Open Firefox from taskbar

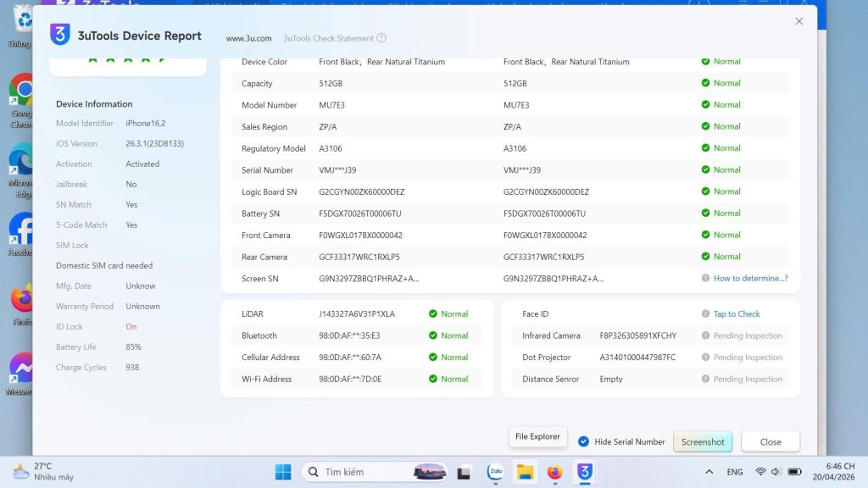[554, 472]
